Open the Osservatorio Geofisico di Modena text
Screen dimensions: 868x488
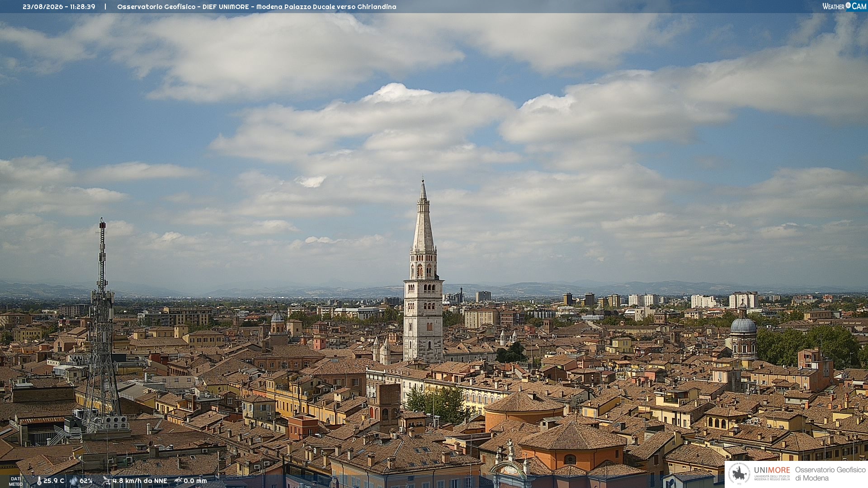[830, 474]
